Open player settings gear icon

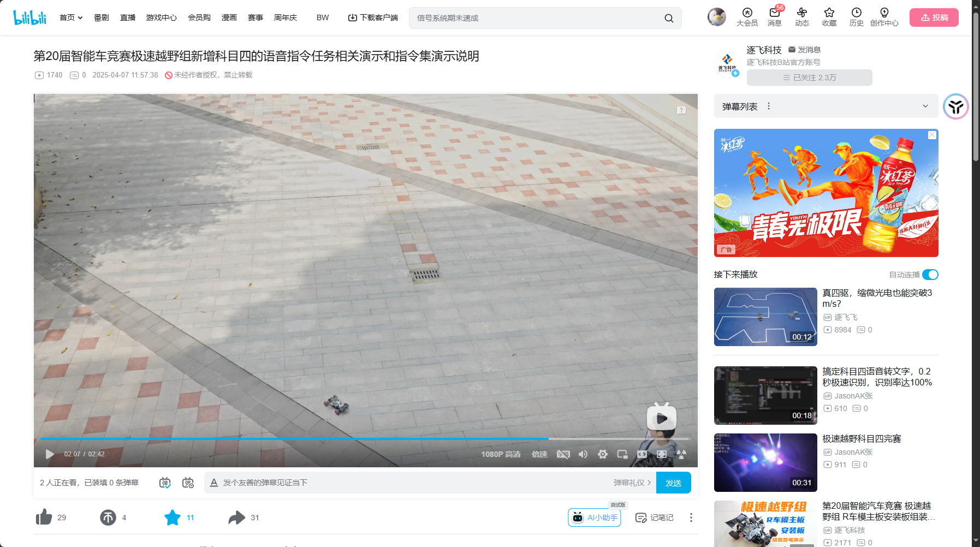coord(603,454)
